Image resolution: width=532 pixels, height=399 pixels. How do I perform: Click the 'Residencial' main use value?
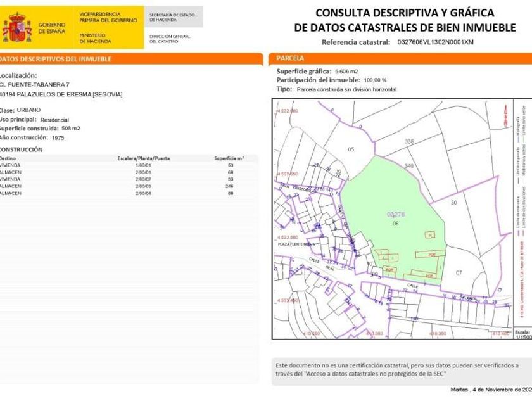click(54, 120)
